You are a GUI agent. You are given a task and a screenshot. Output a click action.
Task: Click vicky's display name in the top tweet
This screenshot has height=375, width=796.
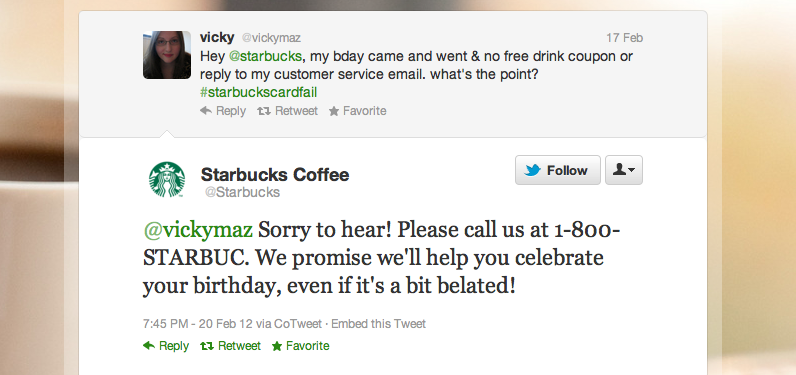click(x=217, y=38)
